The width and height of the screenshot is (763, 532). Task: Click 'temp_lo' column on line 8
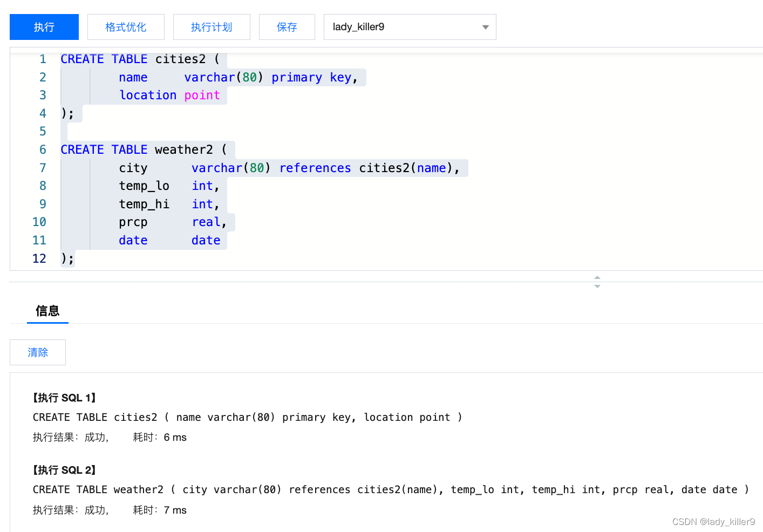pyautogui.click(x=144, y=186)
